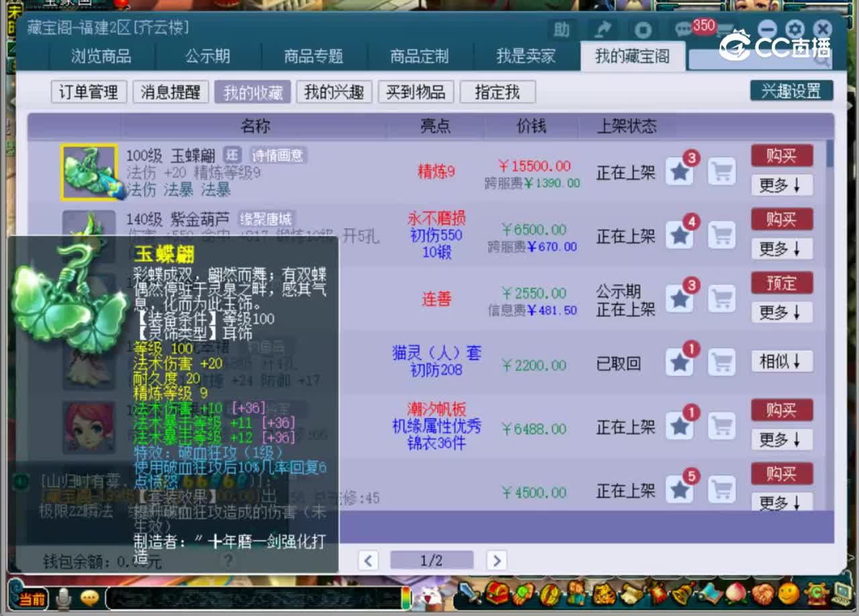Image resolution: width=859 pixels, height=616 pixels.
Task: Click 购买 in the ¥4500 row
Action: (x=782, y=474)
